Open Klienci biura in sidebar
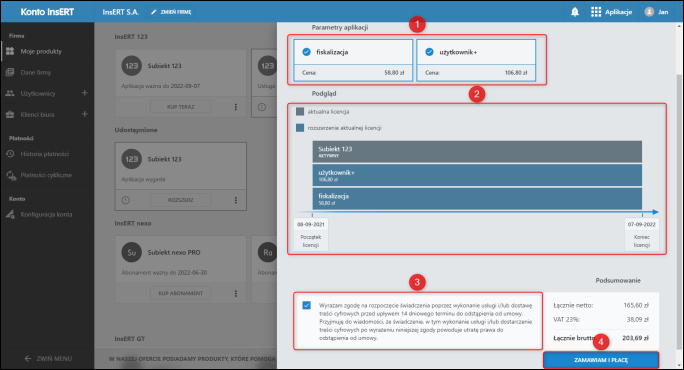This screenshot has width=684, height=370. [39, 114]
